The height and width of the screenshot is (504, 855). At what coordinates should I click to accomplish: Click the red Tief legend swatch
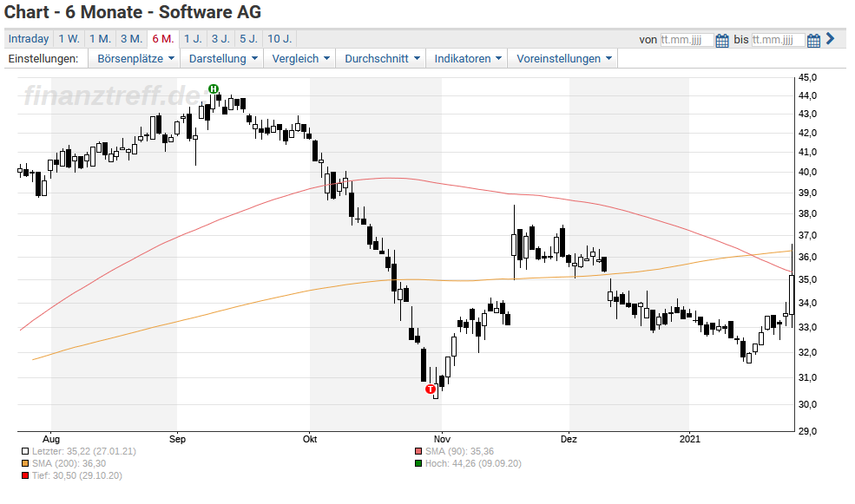(24, 475)
